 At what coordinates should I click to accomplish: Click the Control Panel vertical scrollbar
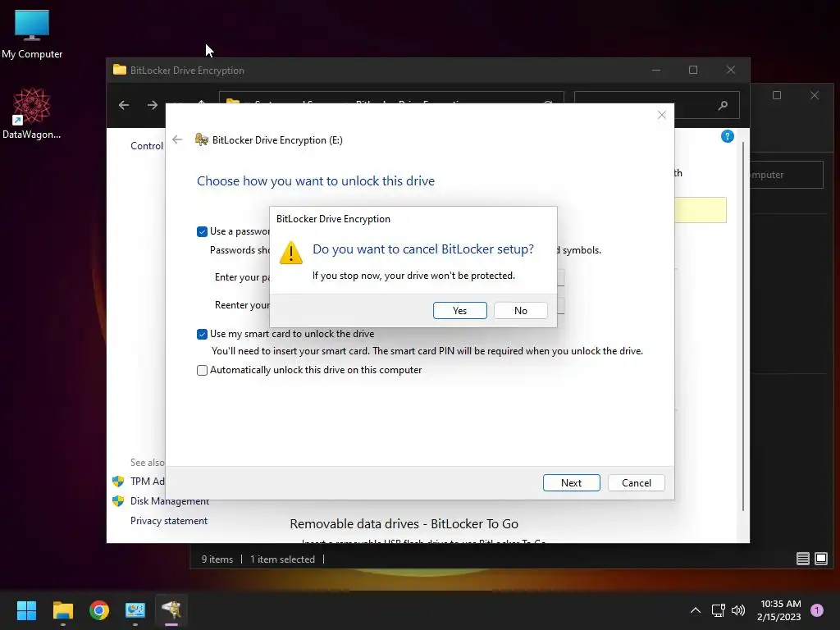point(742,326)
